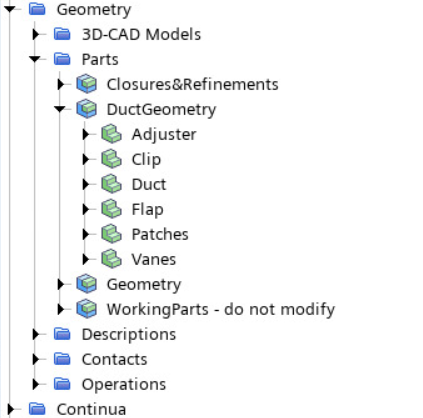Image resolution: width=423 pixels, height=418 pixels.
Task: Expand the Operations folder arrow
Action: click(36, 384)
